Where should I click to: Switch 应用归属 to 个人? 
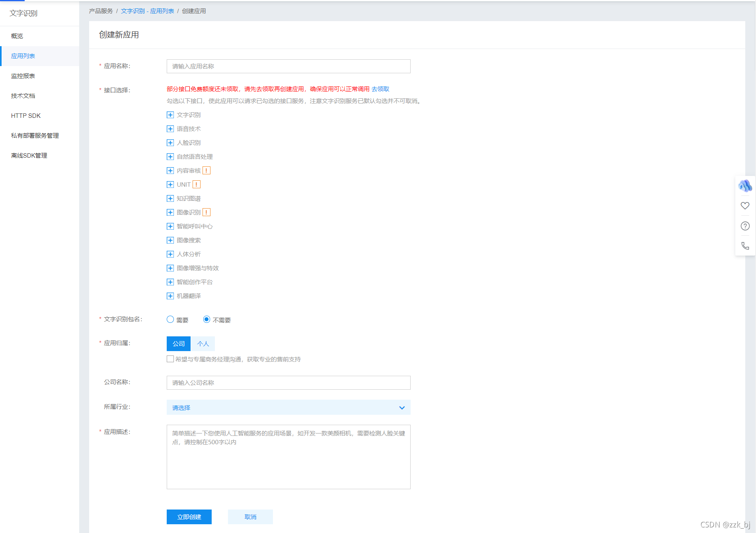coord(203,344)
